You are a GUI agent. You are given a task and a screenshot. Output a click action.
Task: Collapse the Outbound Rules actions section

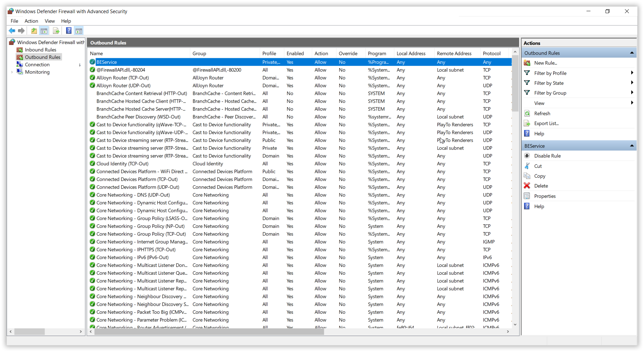pos(632,53)
